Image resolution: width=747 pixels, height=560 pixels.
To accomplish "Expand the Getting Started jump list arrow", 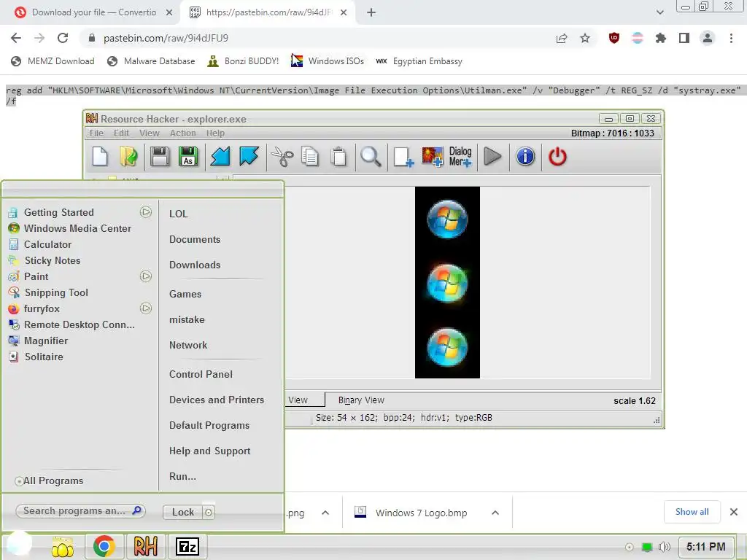I will tap(146, 212).
